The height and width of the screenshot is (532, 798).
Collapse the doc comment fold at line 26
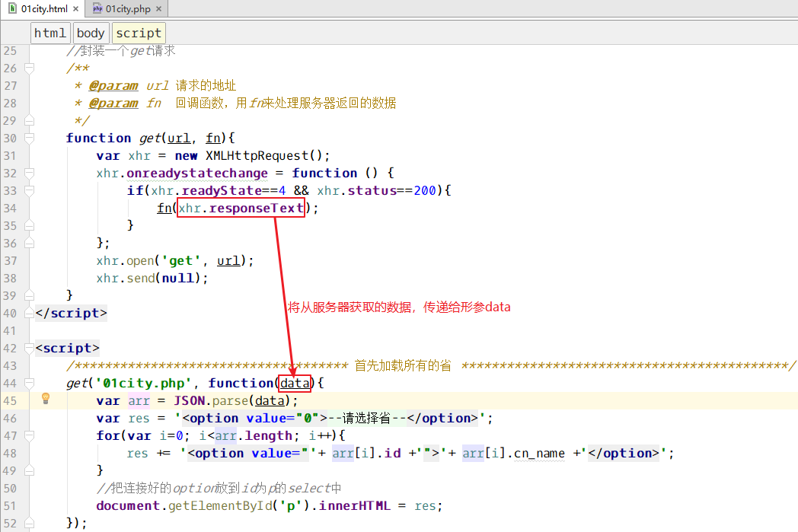[30, 68]
